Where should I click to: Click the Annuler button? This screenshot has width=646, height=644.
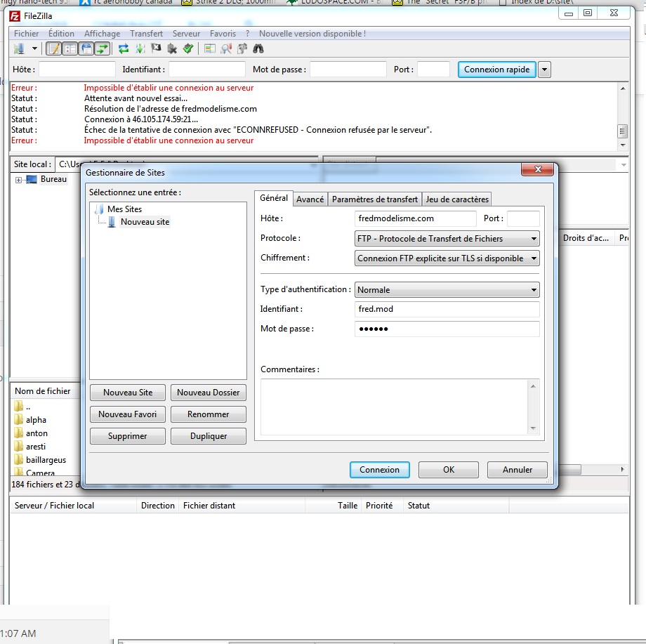(x=518, y=470)
